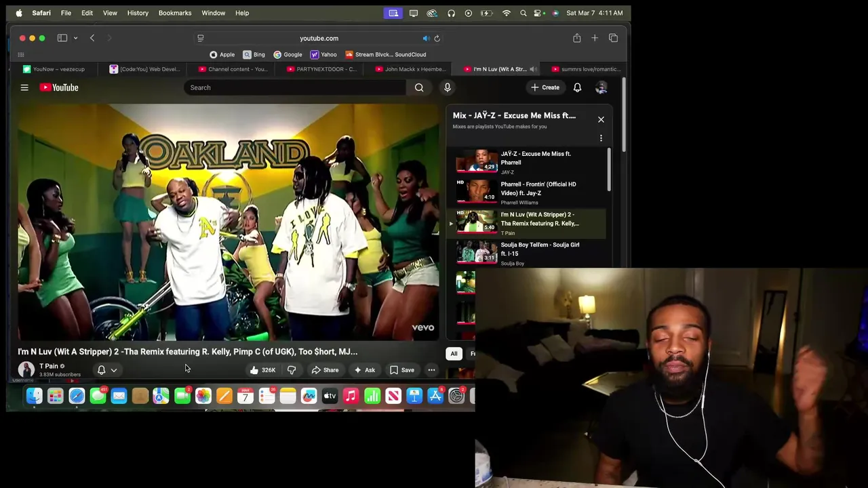Switch to the PARTYNEXTDOOR tab
Image resolution: width=868 pixels, height=488 pixels.
322,69
